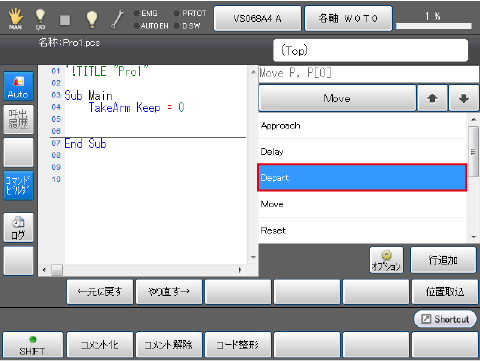Open the 呼出履歴 call history button
Viewport: 480px width, 361px height.
click(x=18, y=119)
